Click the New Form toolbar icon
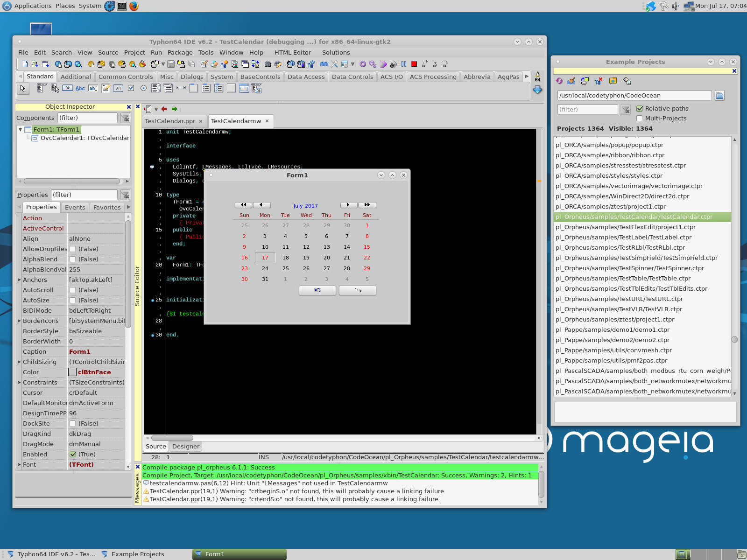747x560 pixels. pyautogui.click(x=45, y=64)
